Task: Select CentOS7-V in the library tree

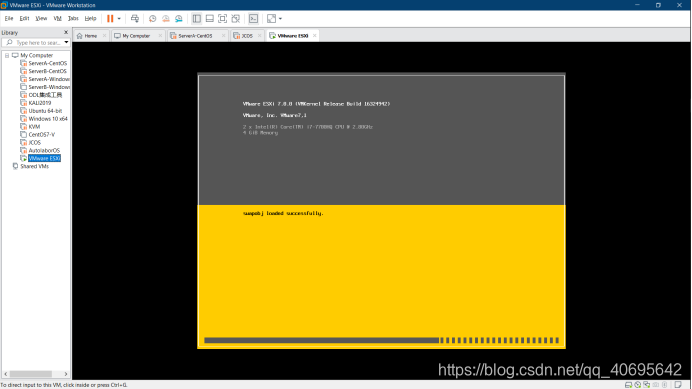Action: point(41,135)
